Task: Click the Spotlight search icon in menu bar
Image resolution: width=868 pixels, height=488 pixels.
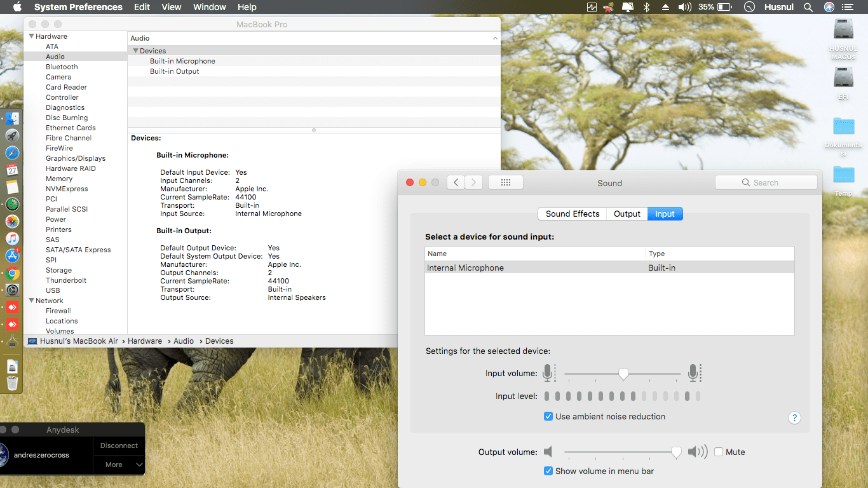Action: pyautogui.click(x=808, y=7)
